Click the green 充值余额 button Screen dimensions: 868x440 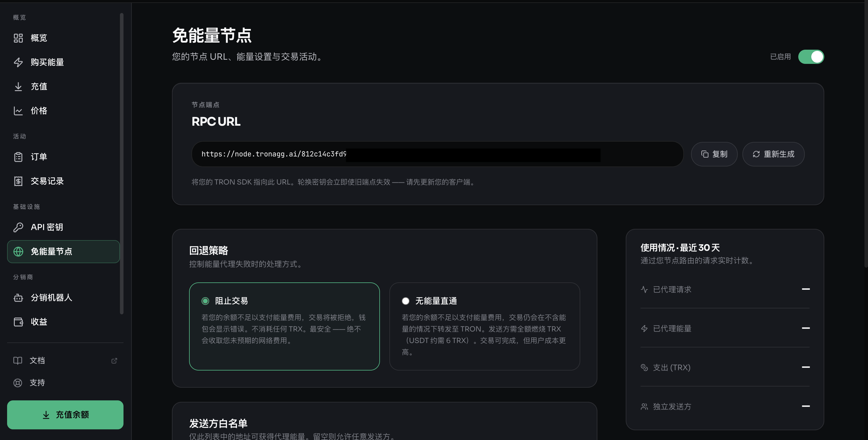pyautogui.click(x=65, y=415)
